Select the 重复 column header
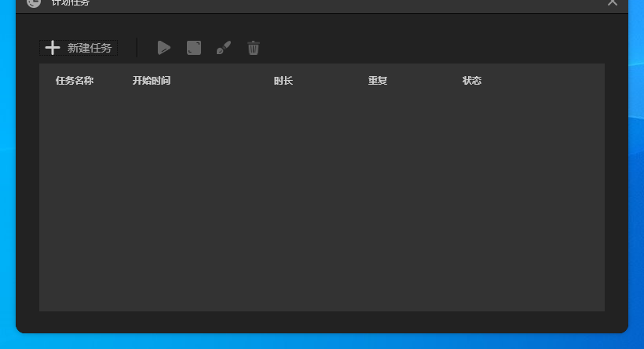Viewport: 644px width, 349px height. pyautogui.click(x=378, y=81)
